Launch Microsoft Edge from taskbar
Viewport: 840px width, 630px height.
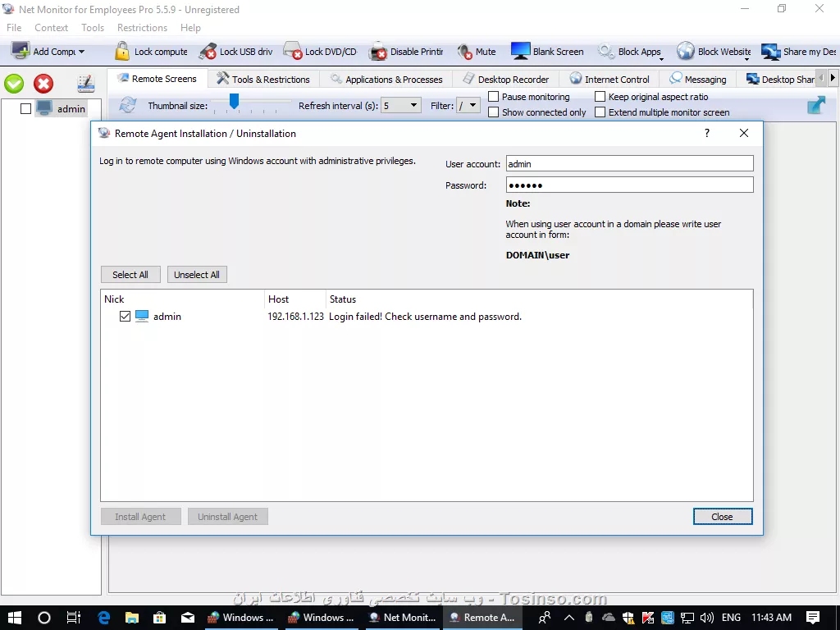[103, 618]
